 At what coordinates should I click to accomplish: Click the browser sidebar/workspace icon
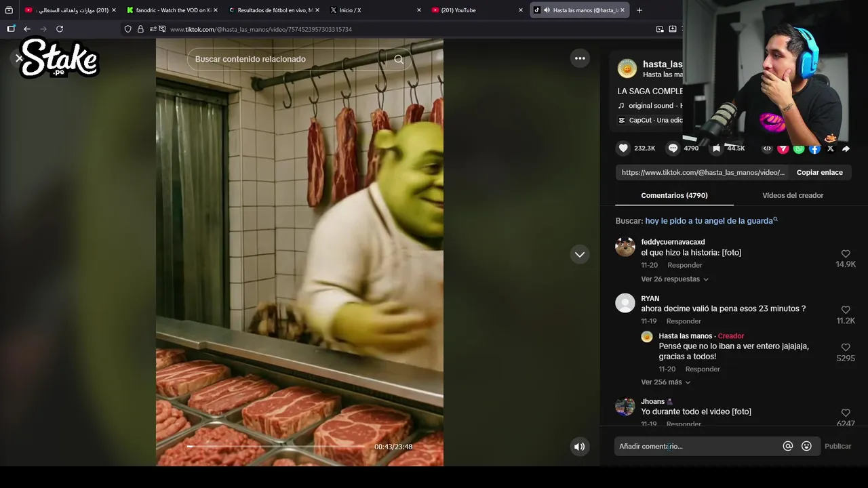11,29
